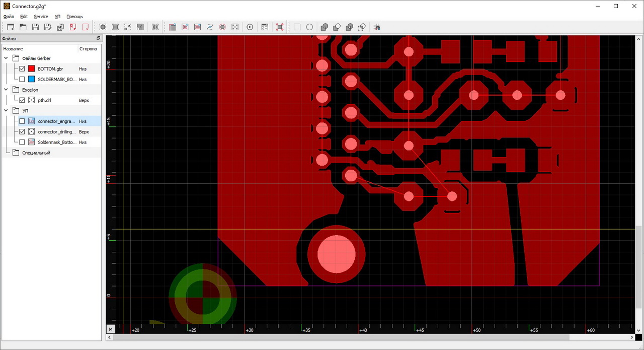Click the grey filled zoom frame icon
This screenshot has height=350, width=644.
[140, 27]
